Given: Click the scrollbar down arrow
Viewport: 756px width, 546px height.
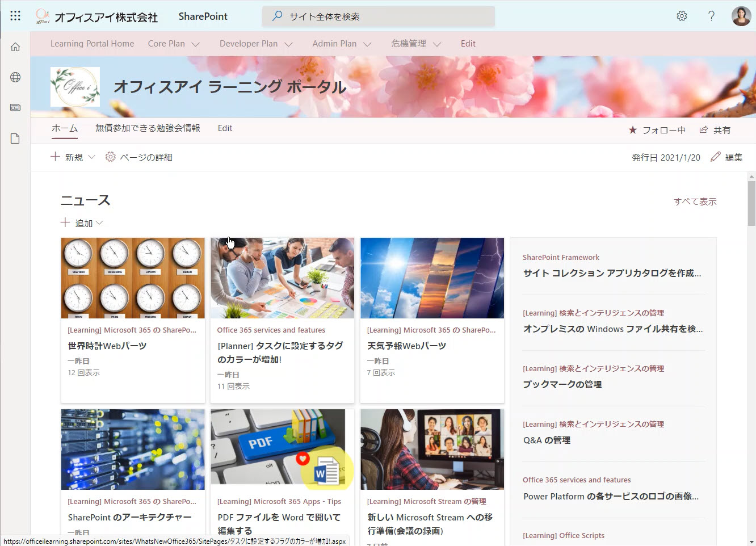Looking at the screenshot, I should (x=751, y=541).
